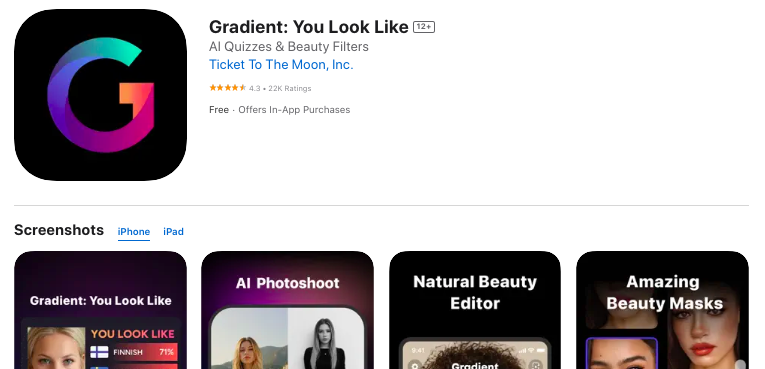Click the Finnish 71% result bar
Viewport: 765px width, 369px height.
tap(134, 352)
